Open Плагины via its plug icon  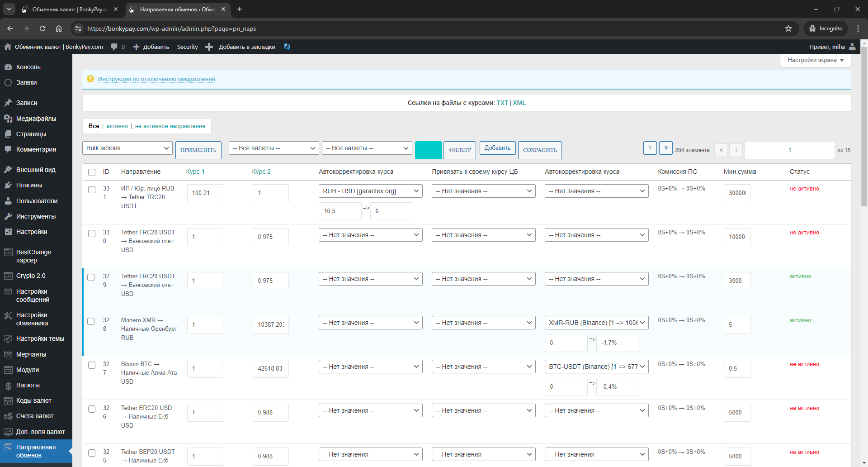pos(8,185)
